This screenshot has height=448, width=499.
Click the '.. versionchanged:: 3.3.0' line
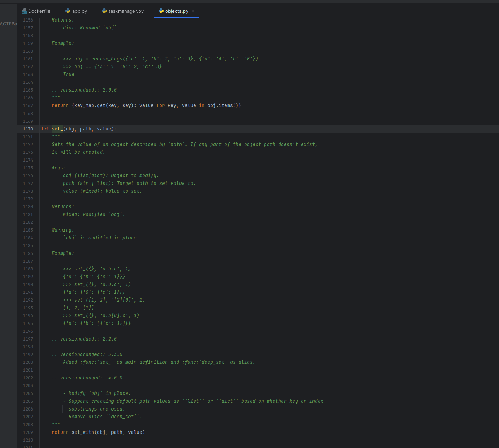pos(87,354)
